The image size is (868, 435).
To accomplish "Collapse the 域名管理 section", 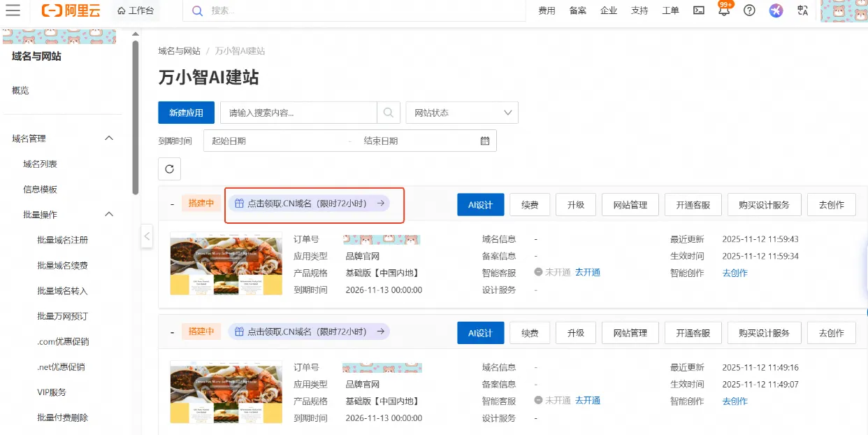I will coord(109,138).
